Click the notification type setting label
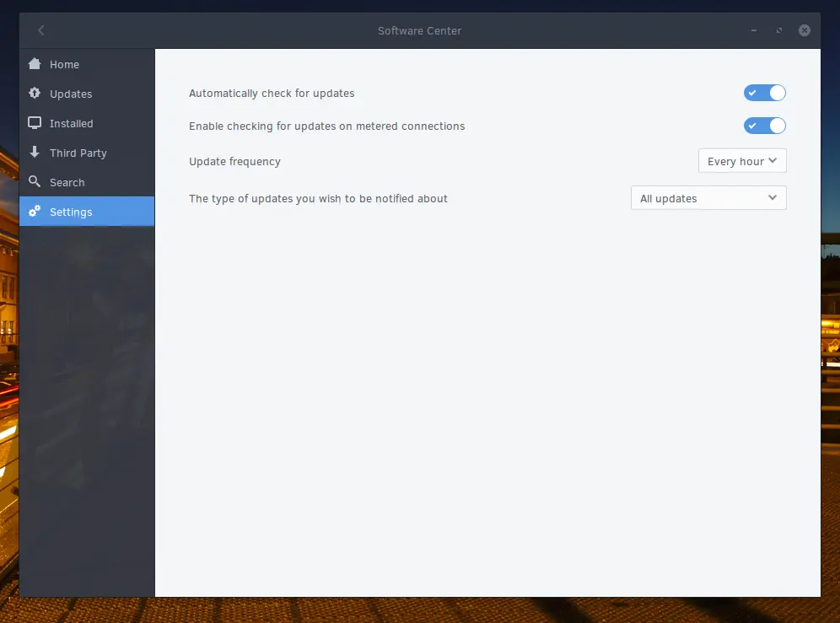840x623 pixels. (318, 199)
